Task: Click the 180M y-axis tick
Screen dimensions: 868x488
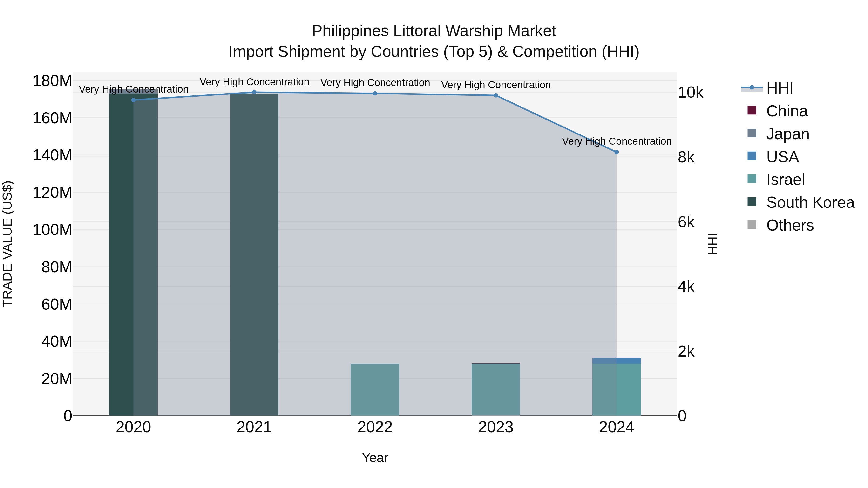Action: 52,81
